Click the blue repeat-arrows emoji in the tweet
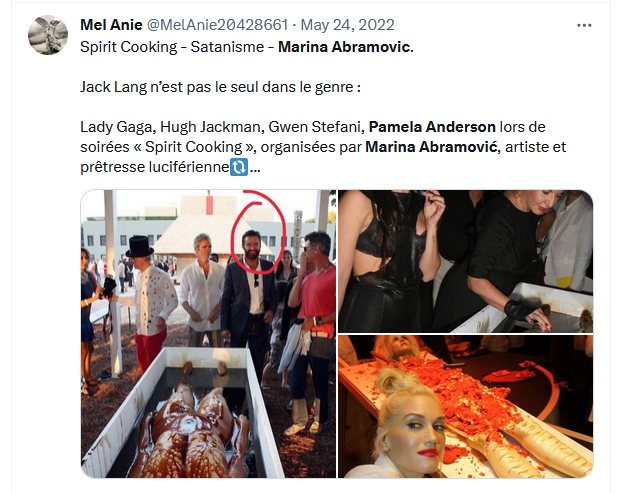 click(x=239, y=167)
